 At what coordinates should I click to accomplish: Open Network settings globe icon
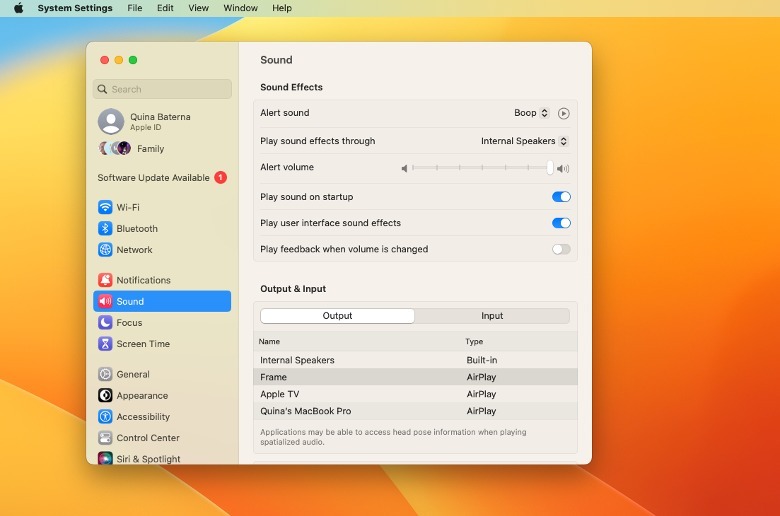click(105, 250)
